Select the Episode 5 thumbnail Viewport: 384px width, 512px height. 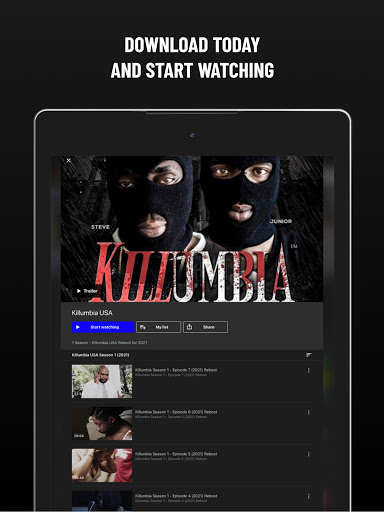pos(102,465)
